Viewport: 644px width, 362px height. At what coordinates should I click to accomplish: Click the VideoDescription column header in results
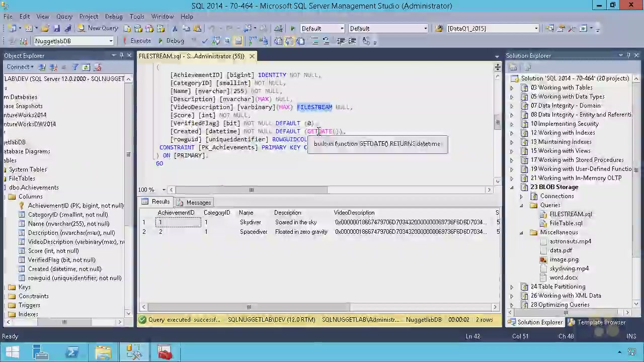(x=354, y=213)
